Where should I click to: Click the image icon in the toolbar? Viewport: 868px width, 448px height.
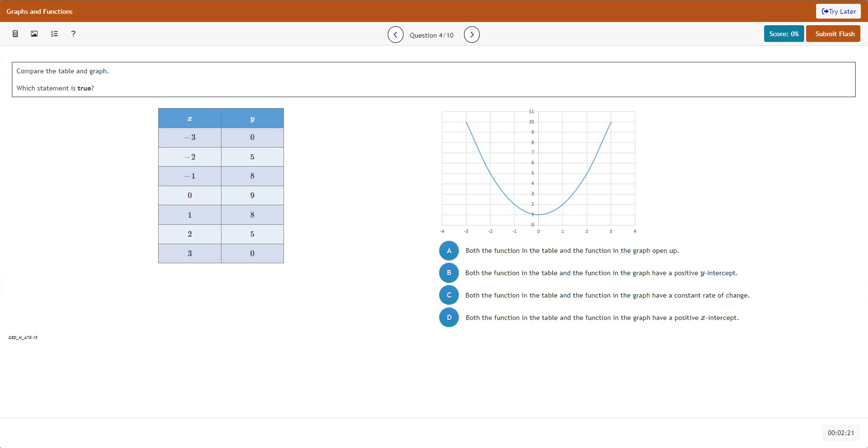point(34,34)
